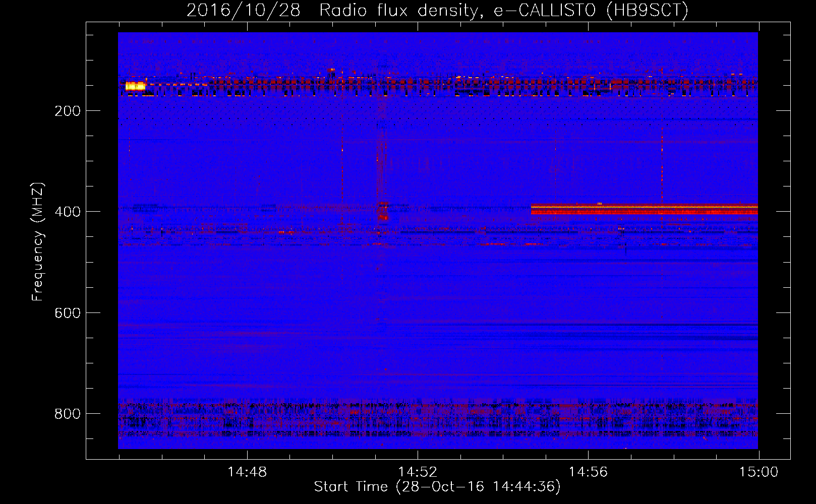This screenshot has width=816, height=504.
Task: Click the 600 frequency tick label
Action: [x=67, y=313]
